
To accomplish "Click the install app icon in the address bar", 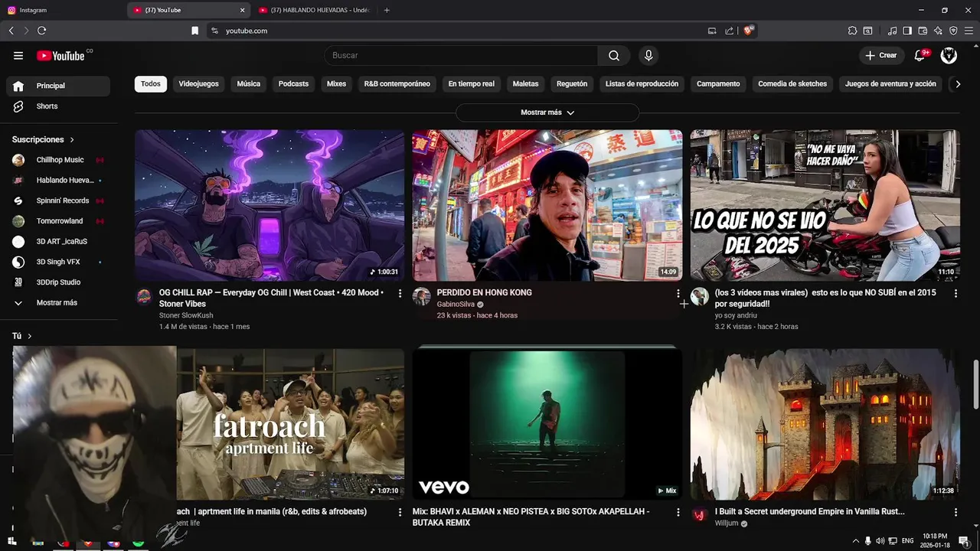I will pos(712,31).
